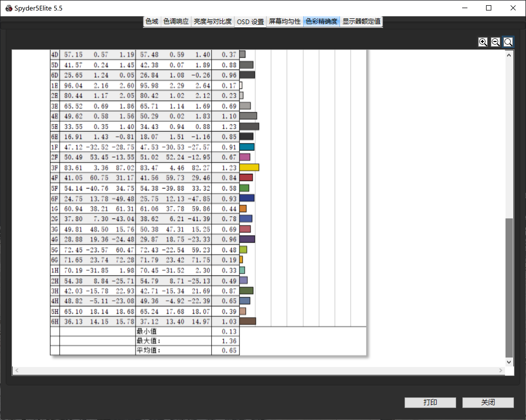Switch to 显示器额定值 tab
This screenshot has height=420, width=526.
click(x=361, y=22)
